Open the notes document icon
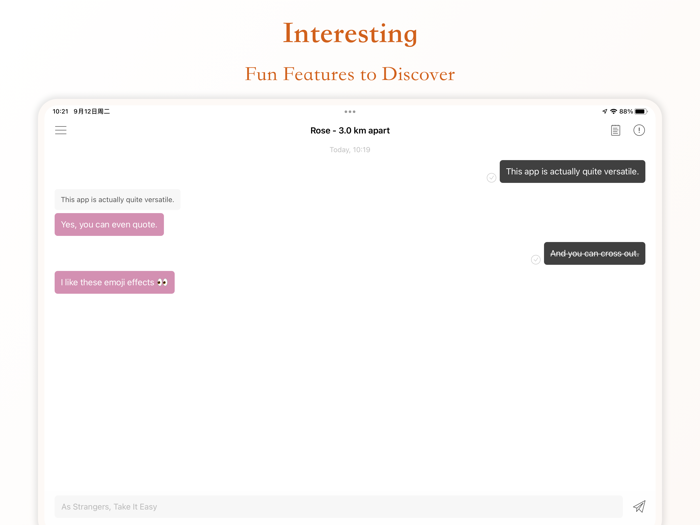Screen dimensions: 700x525 615,130
